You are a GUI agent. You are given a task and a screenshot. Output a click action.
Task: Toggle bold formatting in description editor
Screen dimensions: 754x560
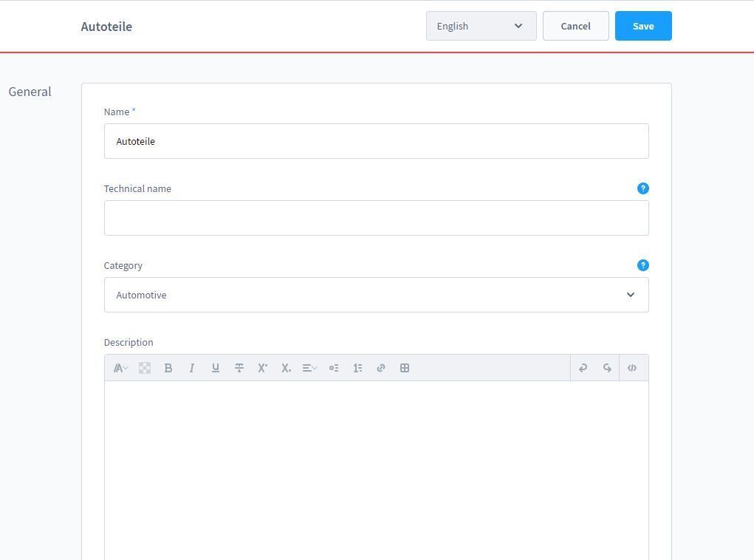pos(168,368)
